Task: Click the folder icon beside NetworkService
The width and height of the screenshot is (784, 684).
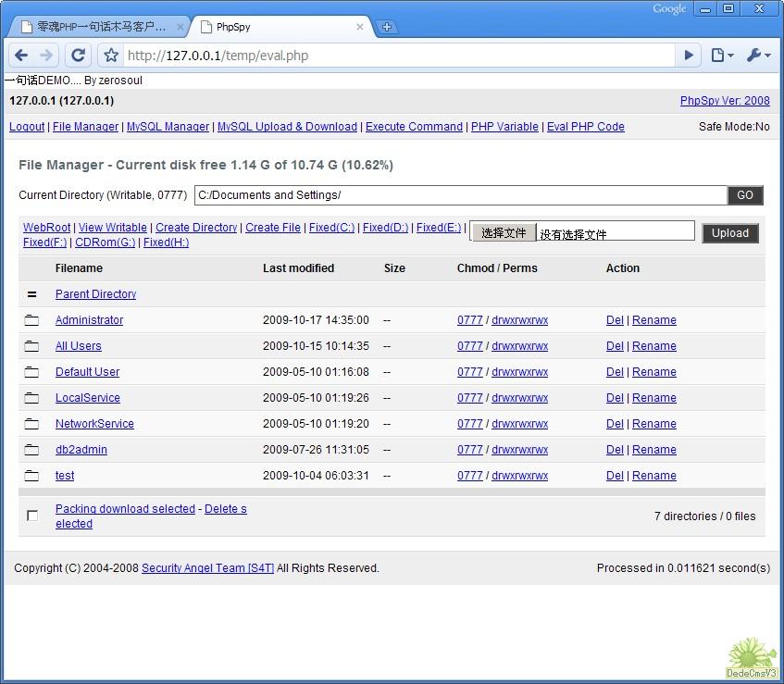Action: point(31,424)
